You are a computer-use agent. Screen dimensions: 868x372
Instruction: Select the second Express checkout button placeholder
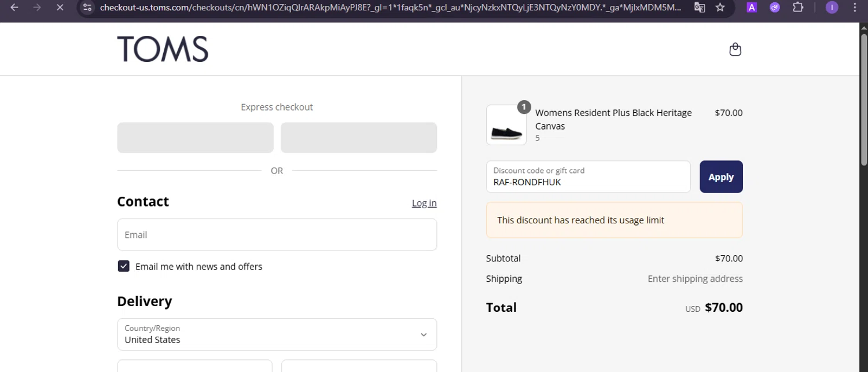359,138
